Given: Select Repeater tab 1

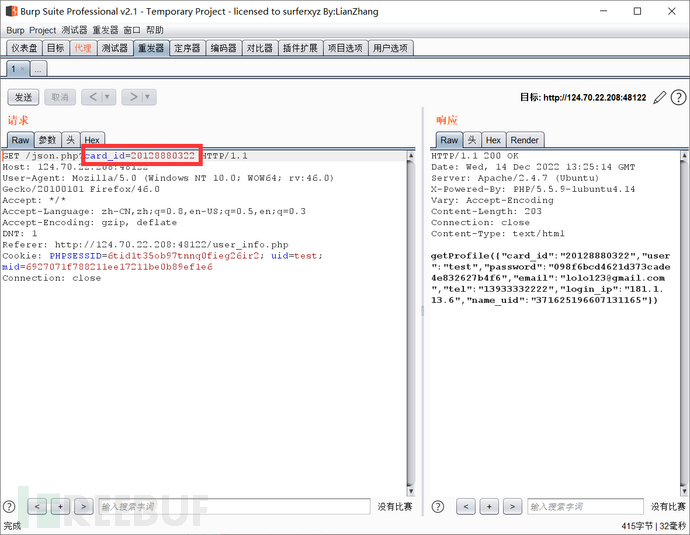Looking at the screenshot, I should click(x=14, y=69).
